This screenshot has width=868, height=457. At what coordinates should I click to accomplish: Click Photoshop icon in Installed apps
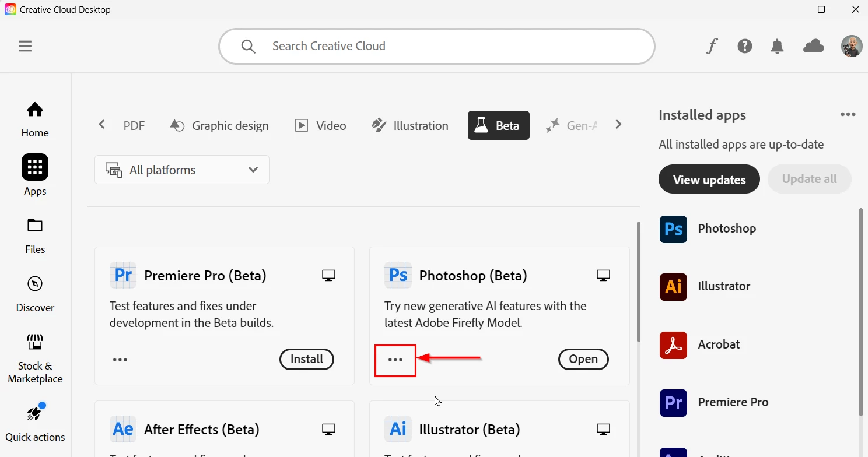pos(673,228)
